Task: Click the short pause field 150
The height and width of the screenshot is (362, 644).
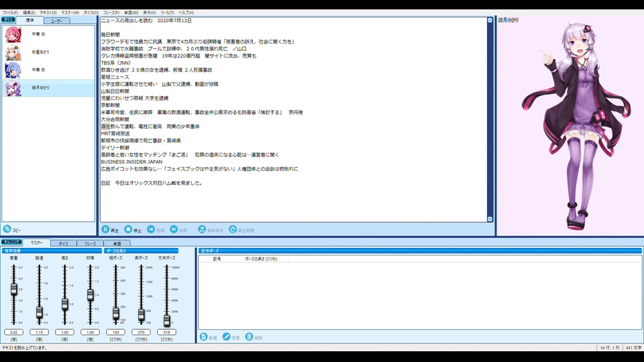Action: (116, 332)
